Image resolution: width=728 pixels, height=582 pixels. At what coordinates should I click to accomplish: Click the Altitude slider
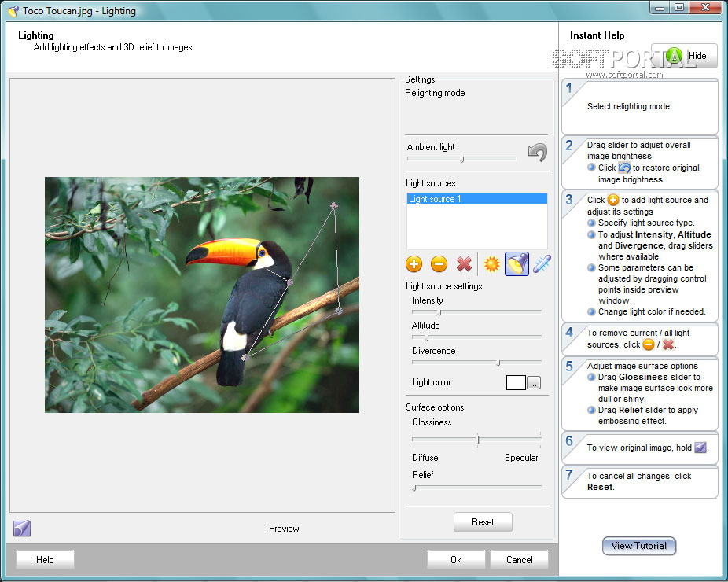point(477,337)
